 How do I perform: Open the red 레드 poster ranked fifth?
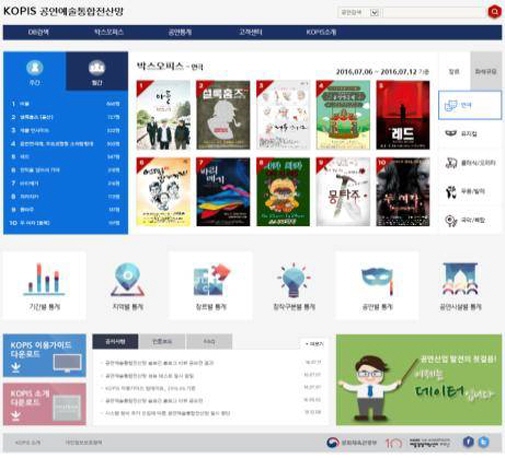[x=403, y=115]
